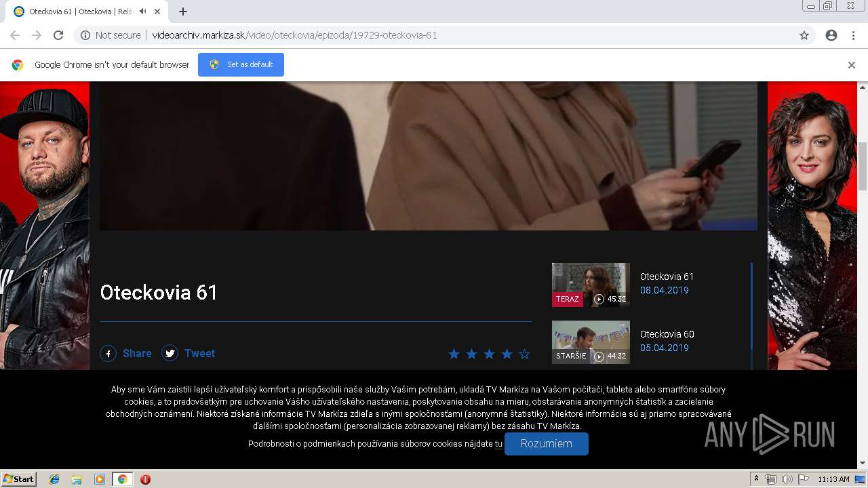868x488 pixels.
Task: Dismiss the default browser infobar
Action: 852,65
